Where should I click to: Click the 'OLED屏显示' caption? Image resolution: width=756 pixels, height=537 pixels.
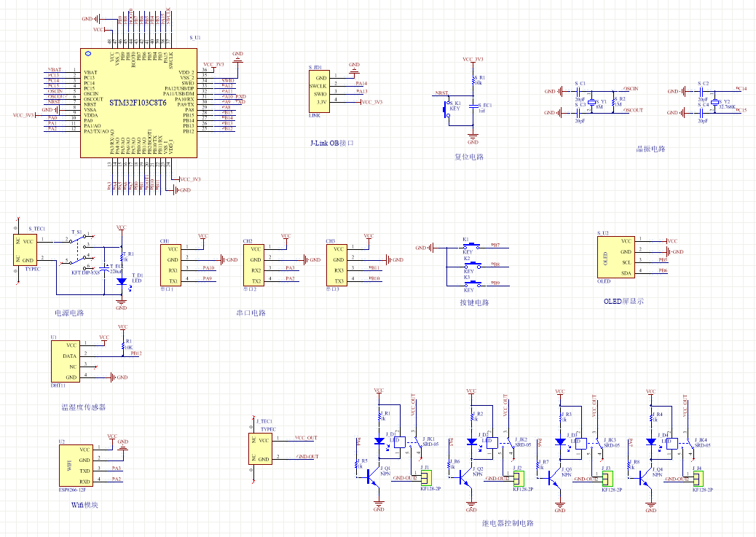click(623, 301)
